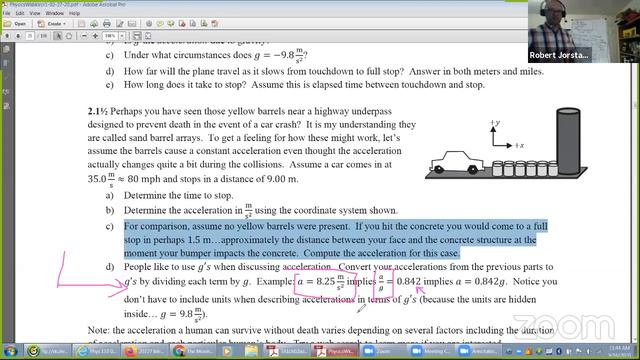Open Firefox taskbar item
This screenshot has height=360, width=640.
(145, 351)
